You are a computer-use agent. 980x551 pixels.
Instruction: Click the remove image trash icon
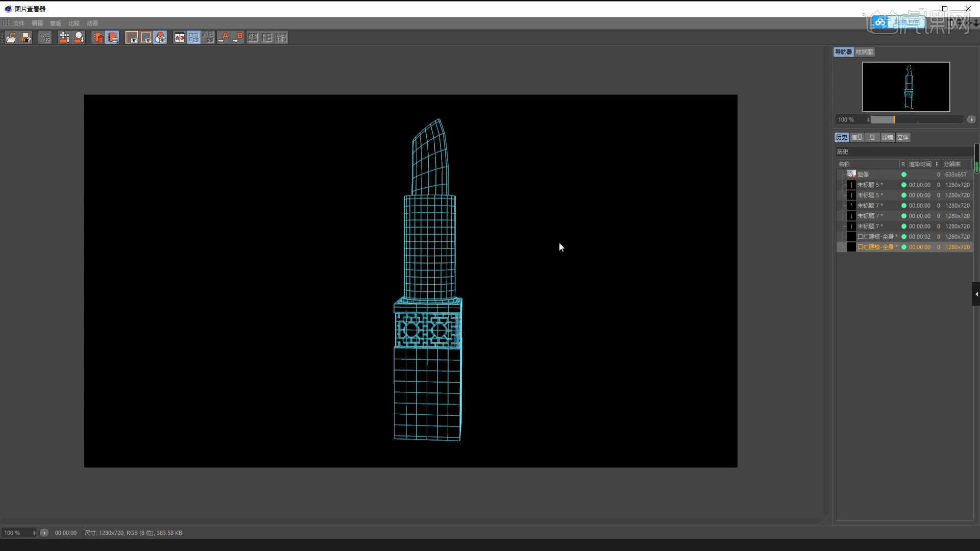98,37
